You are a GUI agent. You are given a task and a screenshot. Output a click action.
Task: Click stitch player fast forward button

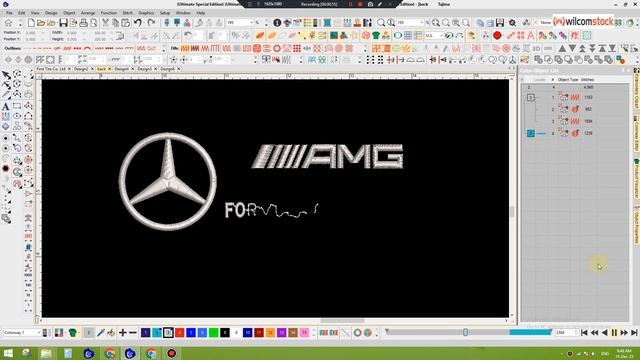[x=624, y=333]
